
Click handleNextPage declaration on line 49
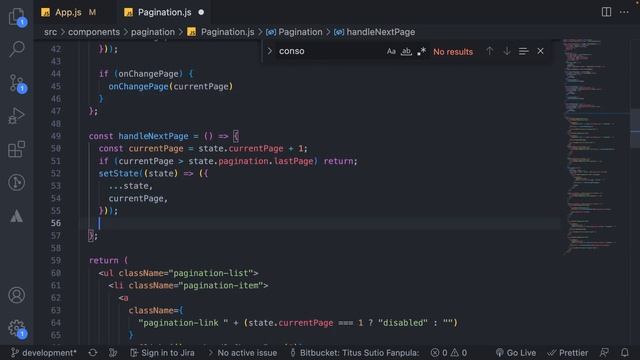[153, 136]
